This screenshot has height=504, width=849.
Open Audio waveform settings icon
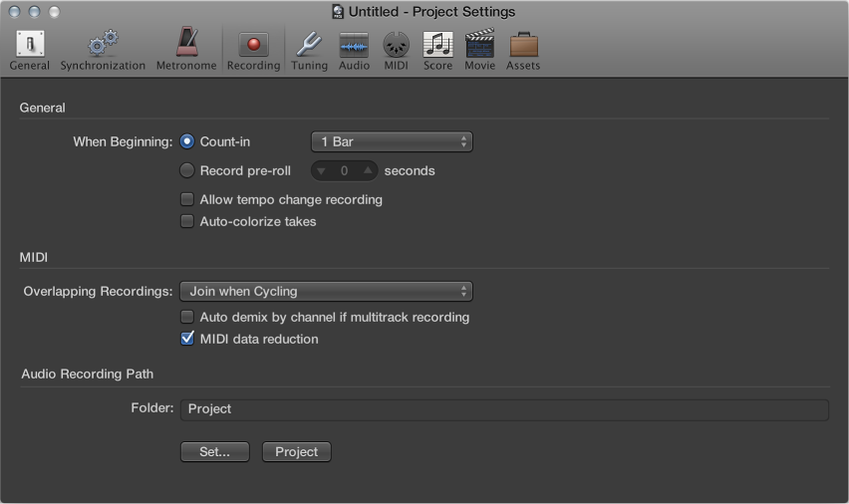tap(354, 45)
